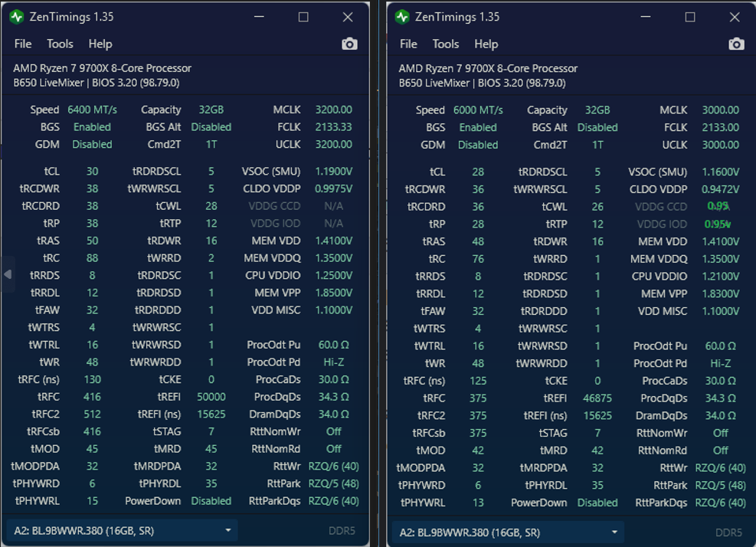
Task: Click the DDR5 label in left window
Action: (342, 531)
